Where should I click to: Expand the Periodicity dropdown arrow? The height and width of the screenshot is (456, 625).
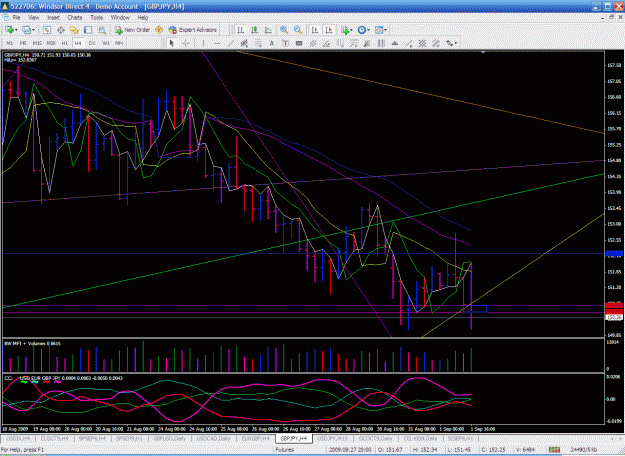368,30
